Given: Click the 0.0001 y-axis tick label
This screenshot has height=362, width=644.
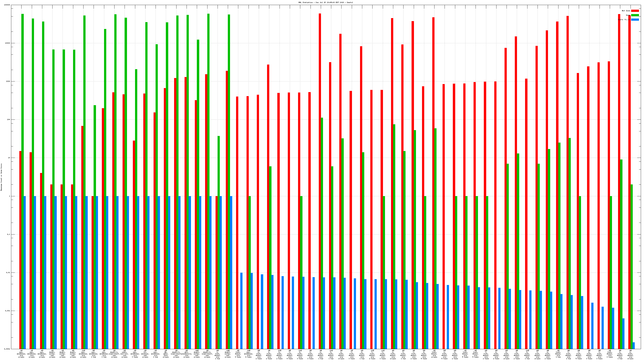Looking at the screenshot, I should [7, 349].
